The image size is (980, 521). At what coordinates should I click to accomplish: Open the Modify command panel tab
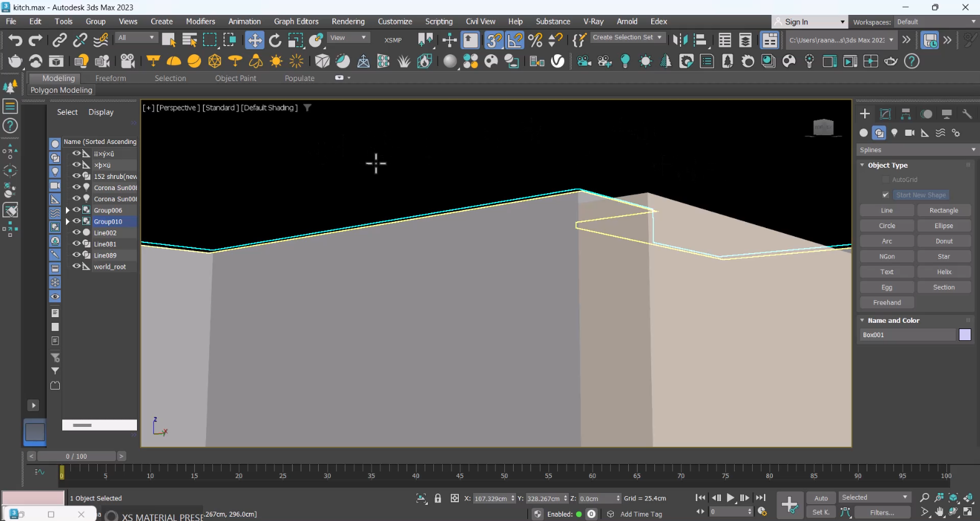click(x=885, y=114)
